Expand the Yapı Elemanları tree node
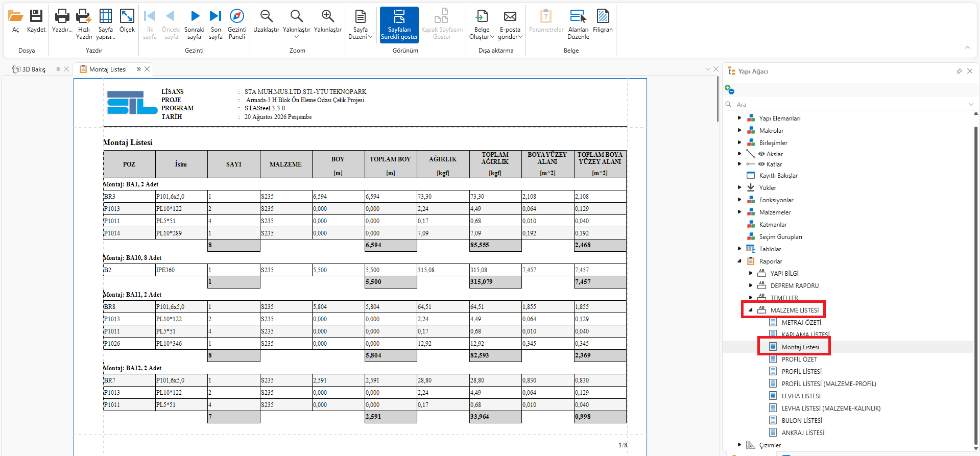This screenshot has height=456, width=980. pyautogui.click(x=739, y=118)
